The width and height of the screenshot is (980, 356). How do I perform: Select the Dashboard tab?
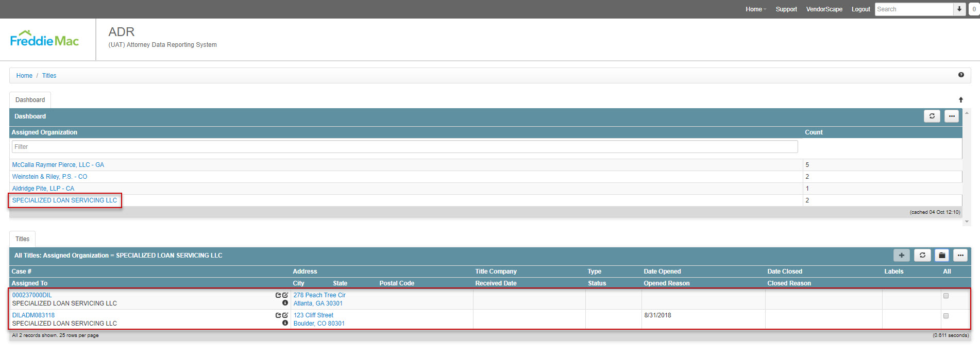point(30,100)
